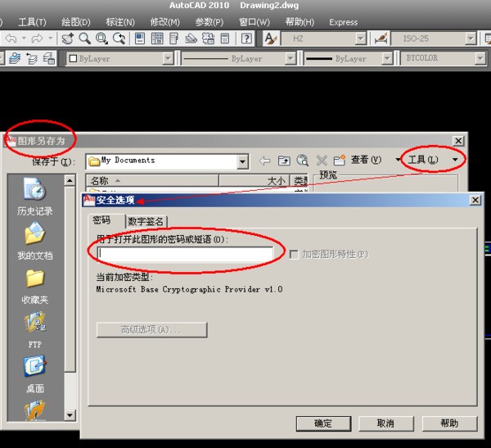Switch to the Digital Signature (数字签名) tab
The image size is (491, 448).
click(146, 221)
